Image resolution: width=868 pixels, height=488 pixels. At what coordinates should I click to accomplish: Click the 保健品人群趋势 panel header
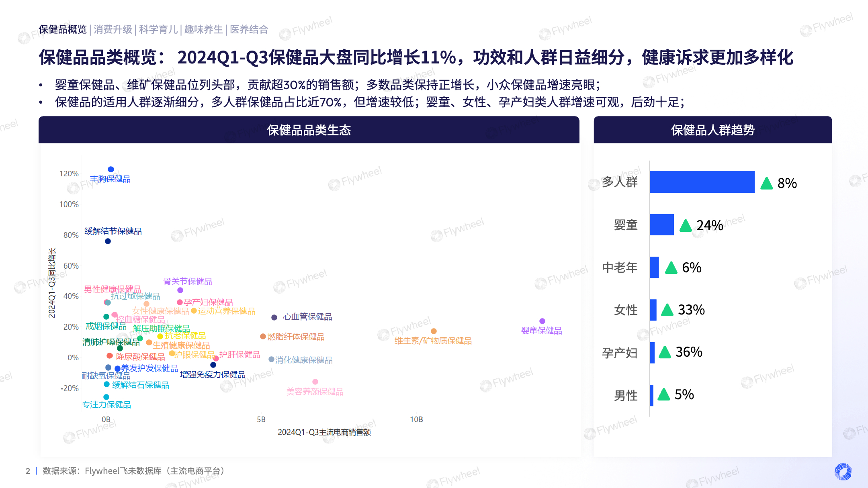713,130
